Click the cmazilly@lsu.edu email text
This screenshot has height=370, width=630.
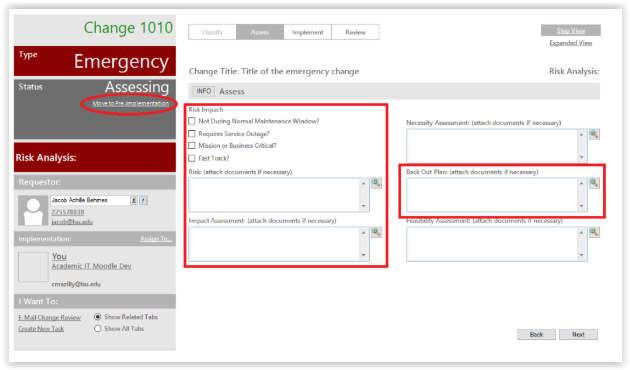click(x=76, y=284)
